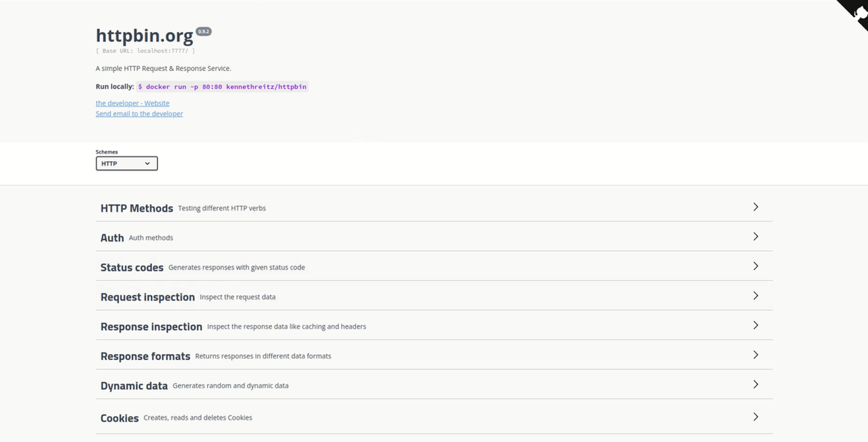The image size is (868, 442).
Task: Expand HTTP Methods section chevron
Action: pos(755,207)
